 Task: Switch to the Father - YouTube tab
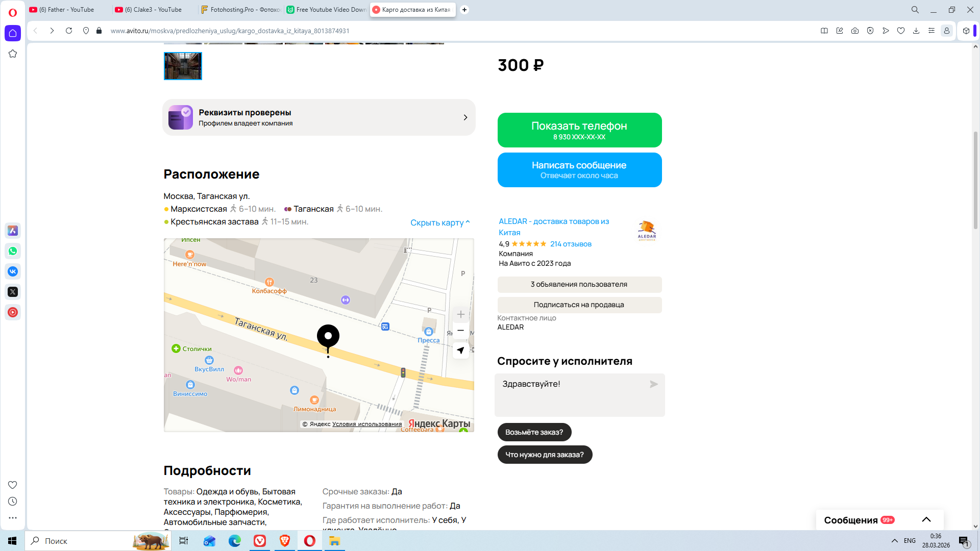(x=66, y=10)
